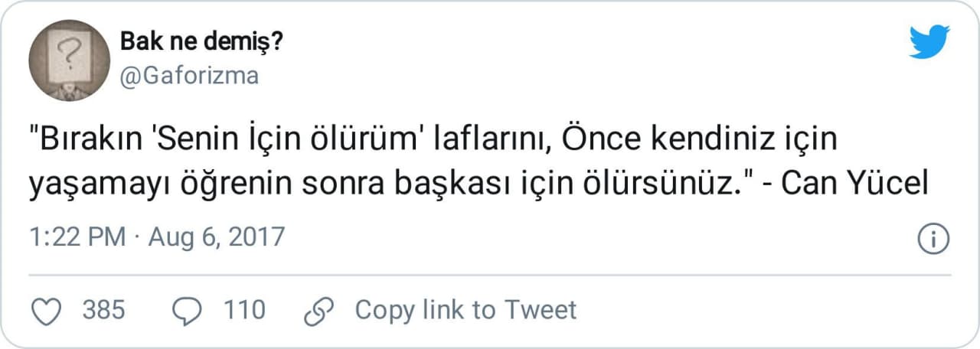Click "Copy link to Tweet" text

465,311
